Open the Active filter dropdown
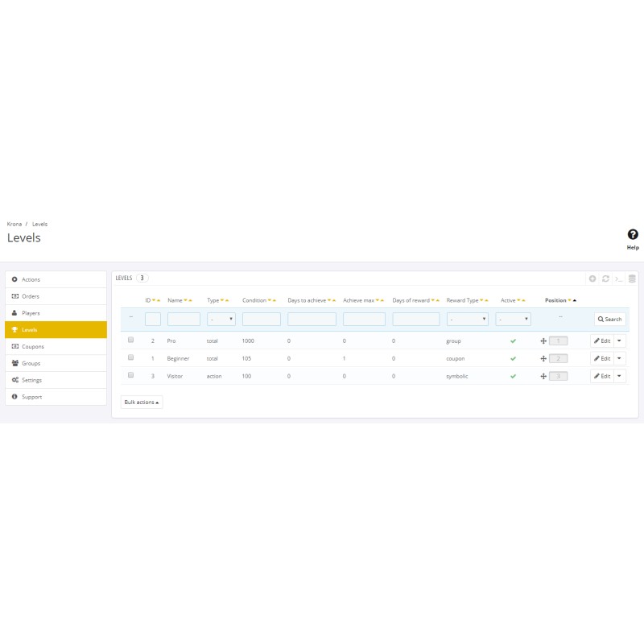 click(x=515, y=319)
